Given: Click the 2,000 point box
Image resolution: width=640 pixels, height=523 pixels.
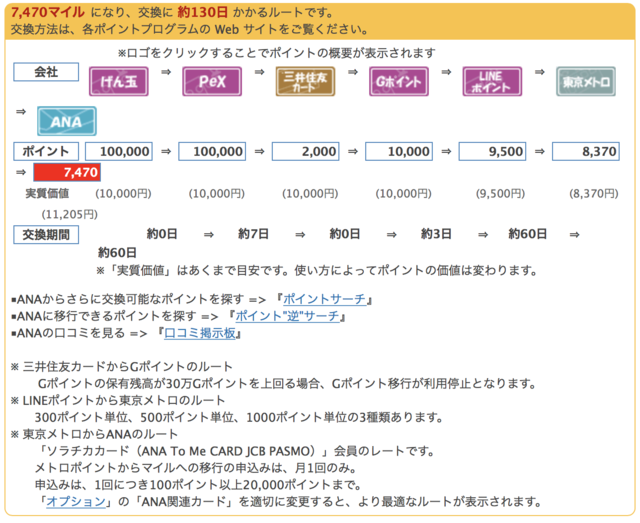Looking at the screenshot, I should pyautogui.click(x=306, y=151).
